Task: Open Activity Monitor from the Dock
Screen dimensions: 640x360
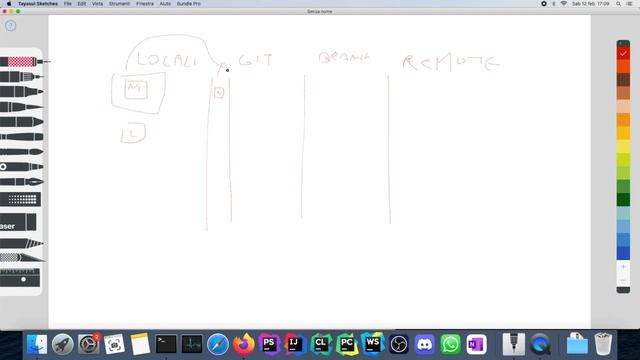Action: coord(192,344)
